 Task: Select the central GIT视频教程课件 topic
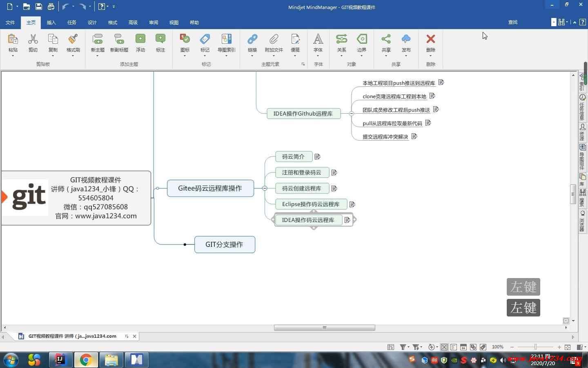[76, 198]
